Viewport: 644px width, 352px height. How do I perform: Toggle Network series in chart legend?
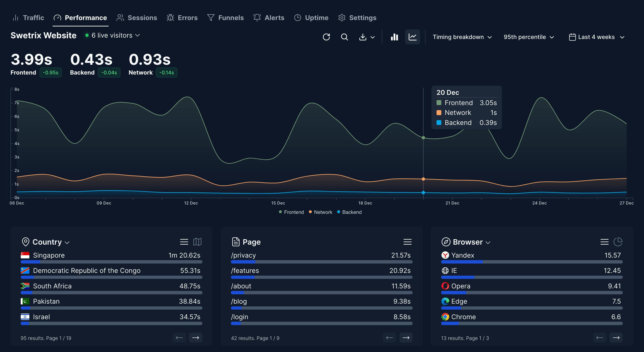(x=320, y=212)
